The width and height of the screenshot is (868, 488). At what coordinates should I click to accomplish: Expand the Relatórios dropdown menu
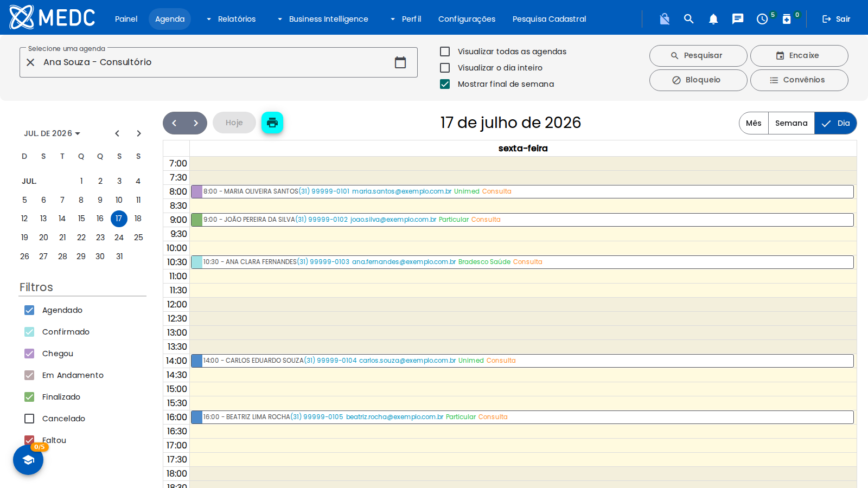pyautogui.click(x=231, y=19)
